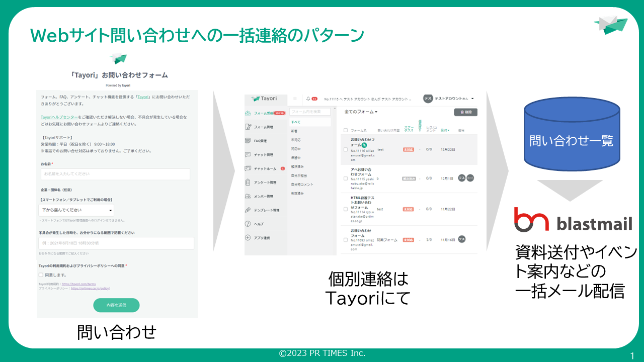The height and width of the screenshot is (362, 644).
Task: Click the テス account avatar in the header
Action: [428, 99]
